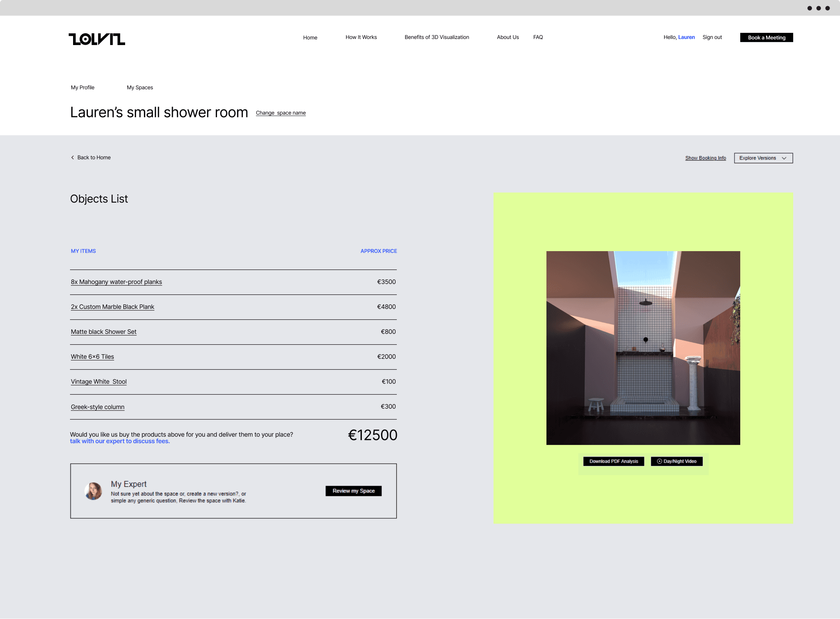Click the Download PDF Analysis icon
The image size is (840, 619).
tap(613, 461)
